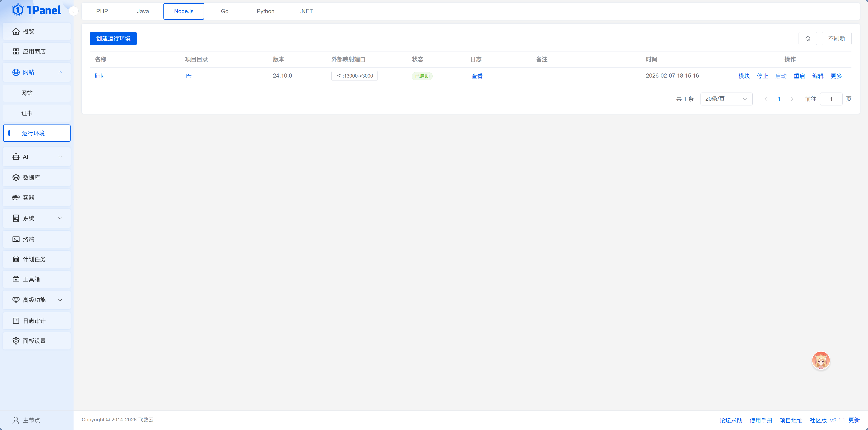Switch to the PHP tab
Screen dimensions: 868x430
click(x=102, y=11)
